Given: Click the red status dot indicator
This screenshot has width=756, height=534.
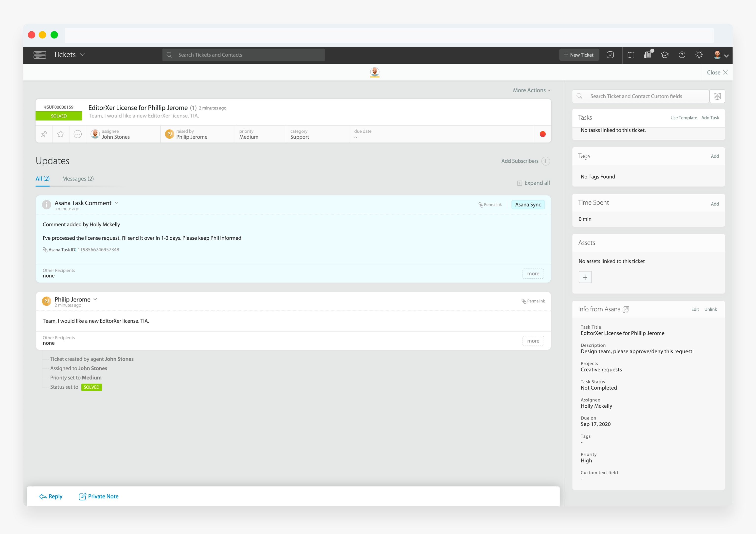Looking at the screenshot, I should tap(543, 134).
